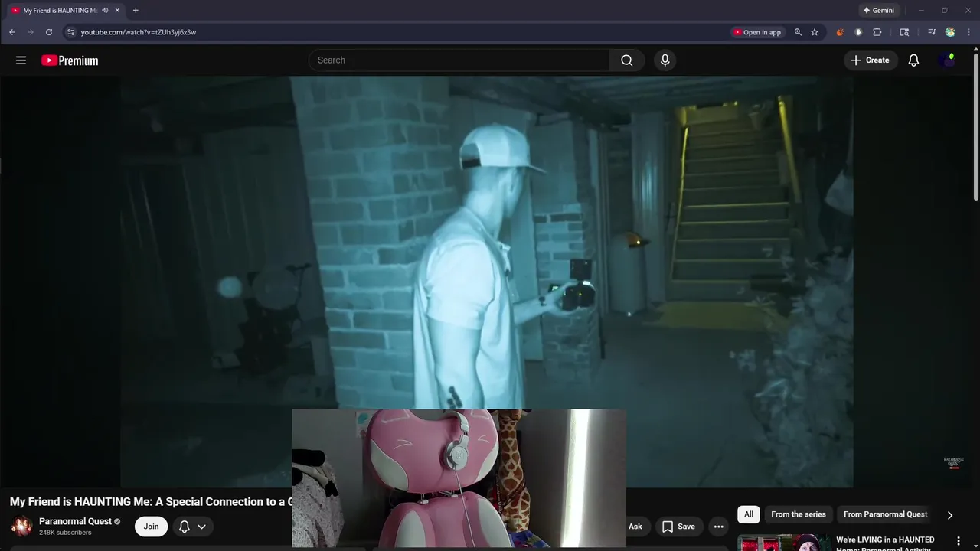980x551 pixels.
Task: Show more filter chips with the arrow
Action: click(950, 515)
